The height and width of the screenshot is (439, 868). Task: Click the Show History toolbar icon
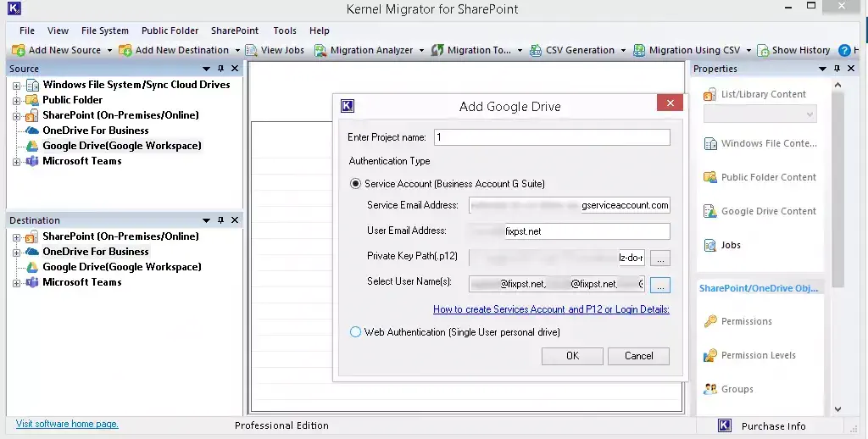tap(763, 50)
